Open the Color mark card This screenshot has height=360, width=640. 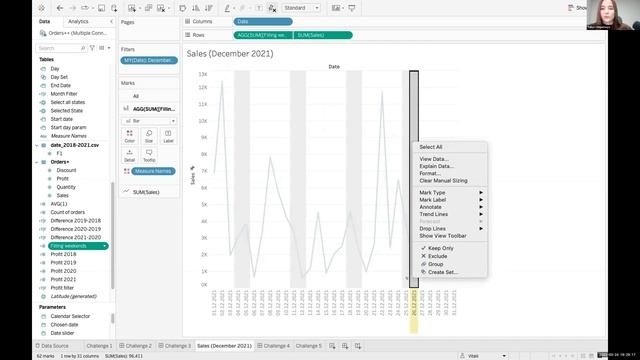pyautogui.click(x=129, y=136)
